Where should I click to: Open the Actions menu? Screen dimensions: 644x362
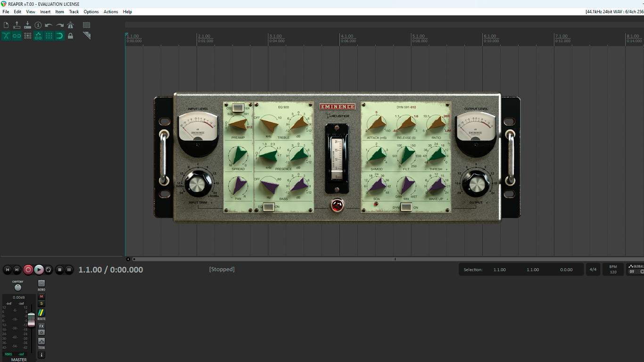[x=111, y=12]
